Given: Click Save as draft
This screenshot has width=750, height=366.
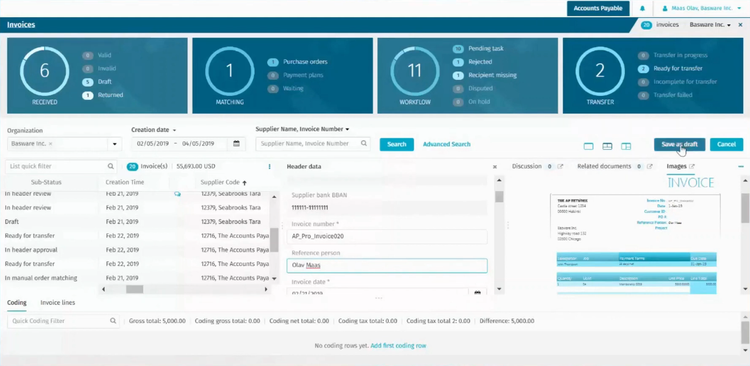Looking at the screenshot, I should [x=679, y=144].
